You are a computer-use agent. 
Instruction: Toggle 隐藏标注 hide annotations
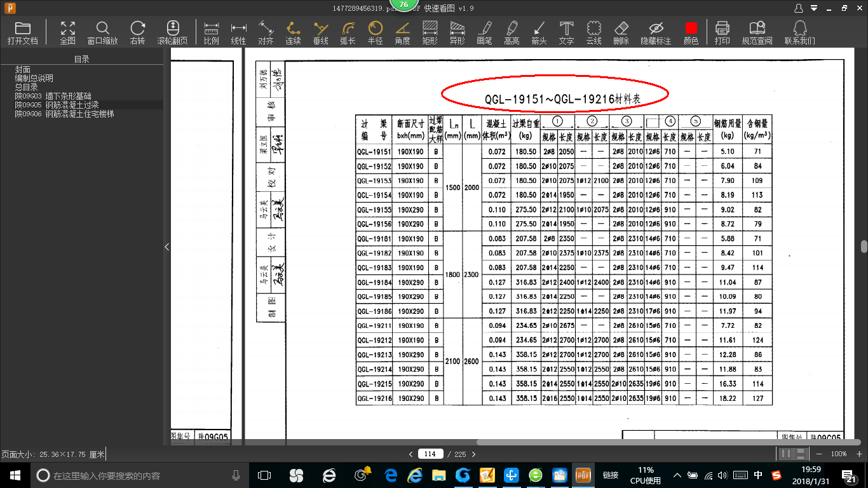tap(656, 33)
